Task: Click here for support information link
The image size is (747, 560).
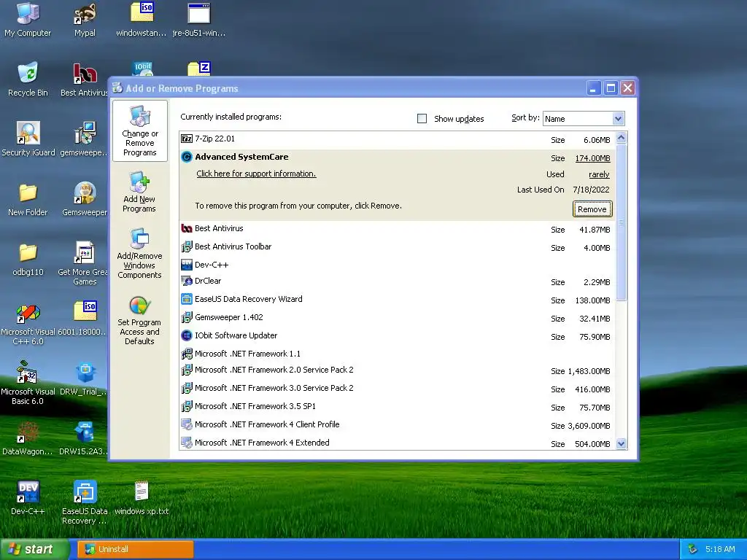Action: point(256,174)
